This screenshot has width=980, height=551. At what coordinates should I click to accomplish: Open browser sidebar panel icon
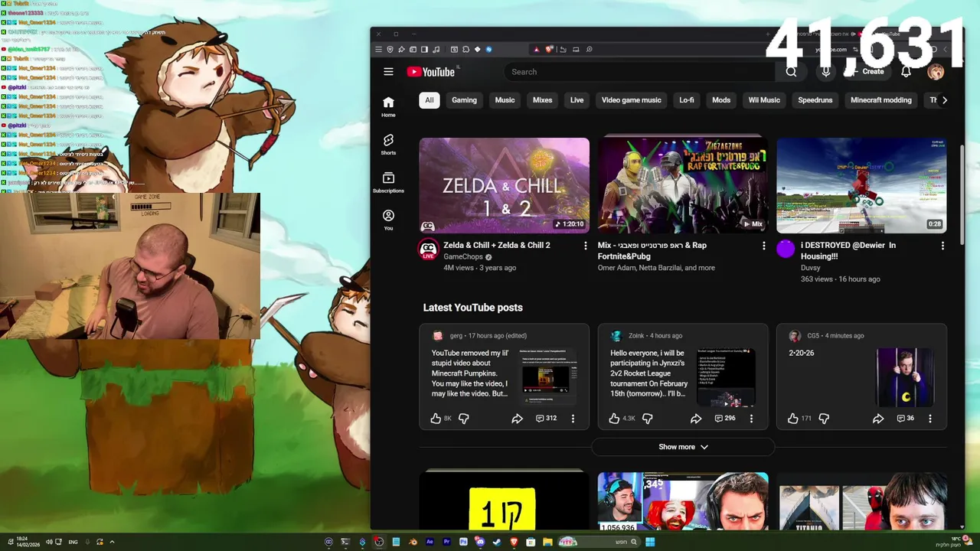[x=424, y=49]
